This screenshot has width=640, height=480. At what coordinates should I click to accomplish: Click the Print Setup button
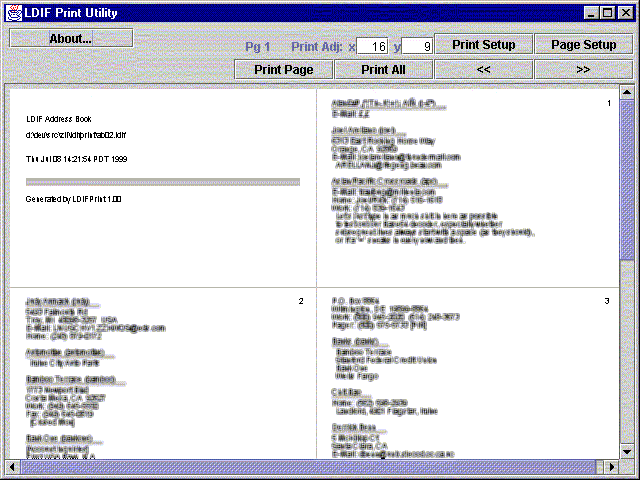pos(484,44)
